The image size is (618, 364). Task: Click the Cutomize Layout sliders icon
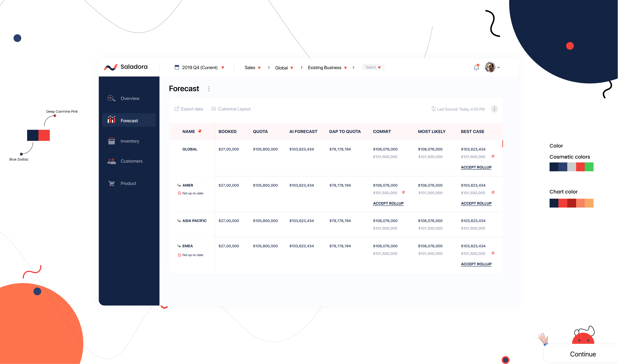point(214,109)
